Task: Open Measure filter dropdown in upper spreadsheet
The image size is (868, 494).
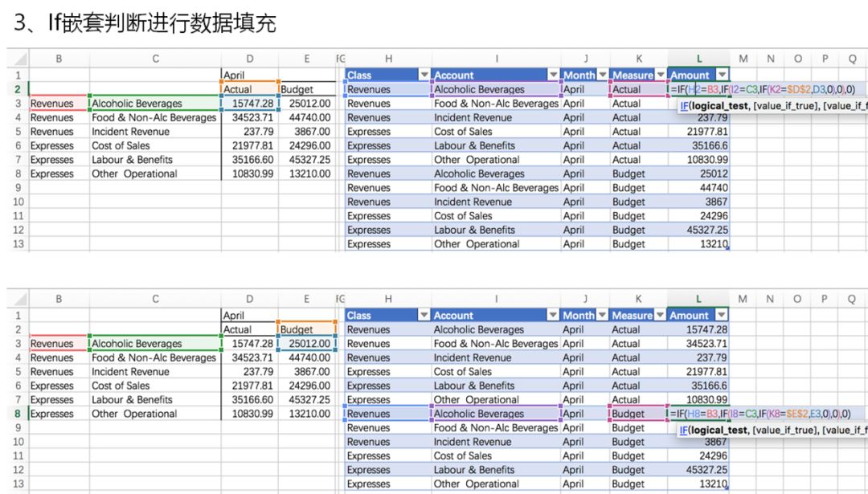Action: [x=661, y=75]
